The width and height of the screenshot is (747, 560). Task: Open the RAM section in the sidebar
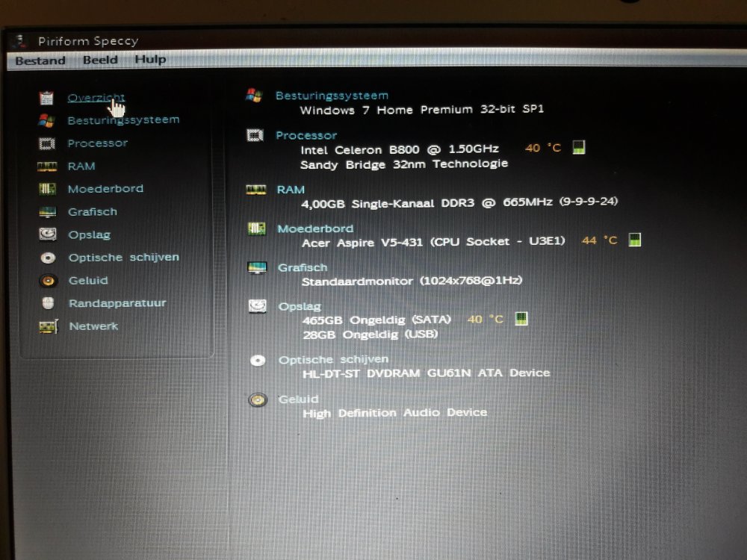pyautogui.click(x=81, y=167)
